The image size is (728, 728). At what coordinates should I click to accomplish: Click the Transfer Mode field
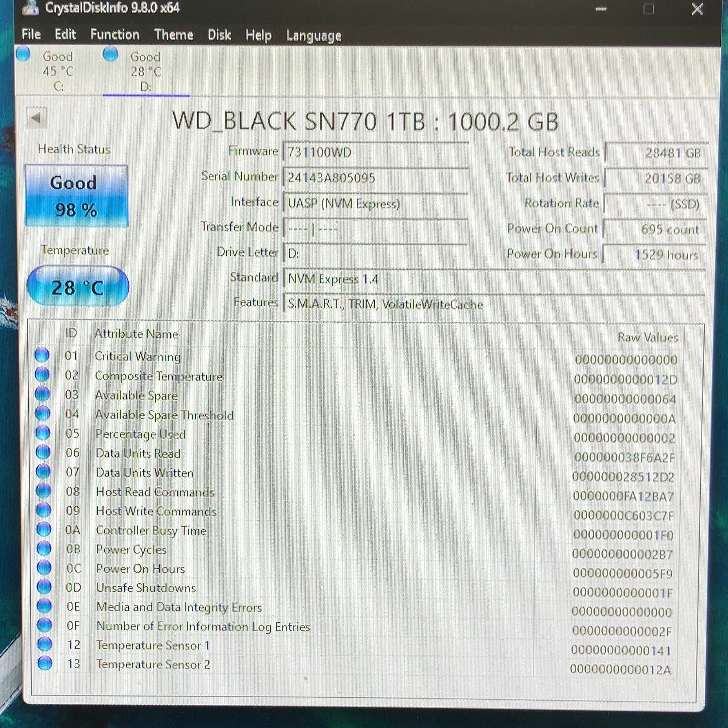pyautogui.click(x=376, y=229)
